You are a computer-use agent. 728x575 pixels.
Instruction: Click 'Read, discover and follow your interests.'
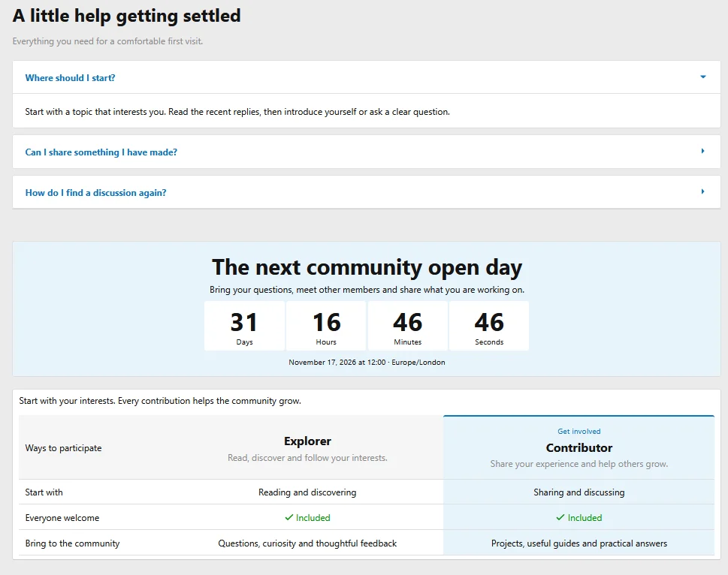pyautogui.click(x=307, y=458)
